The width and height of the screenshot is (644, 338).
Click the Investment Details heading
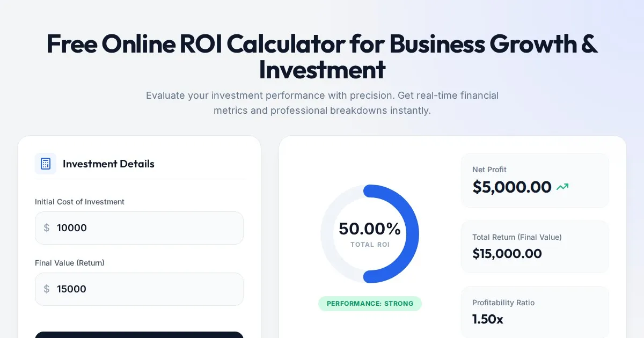[108, 164]
